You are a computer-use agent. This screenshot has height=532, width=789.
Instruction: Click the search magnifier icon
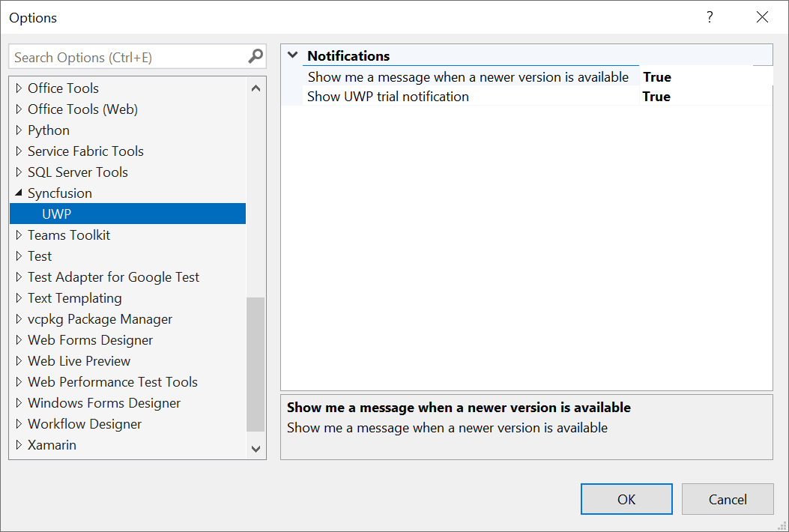[256, 56]
